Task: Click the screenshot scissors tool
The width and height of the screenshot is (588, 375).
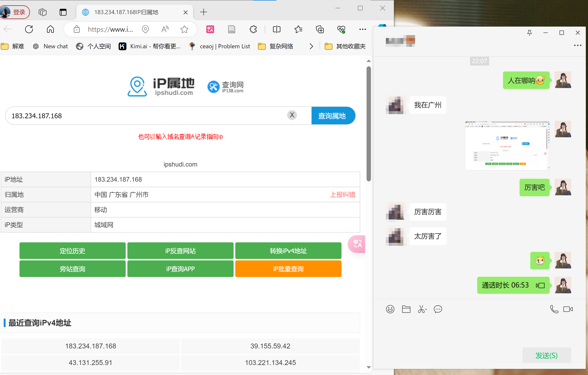Action: [x=422, y=309]
